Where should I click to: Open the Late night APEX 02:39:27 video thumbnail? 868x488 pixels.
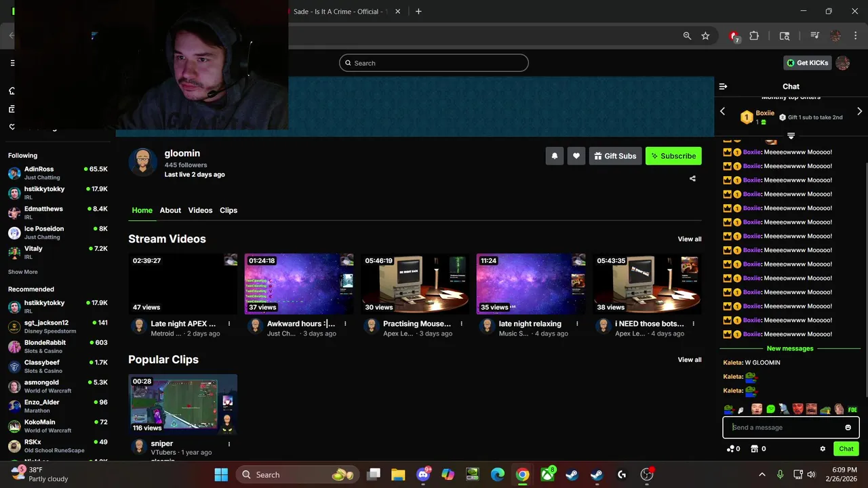click(x=183, y=284)
